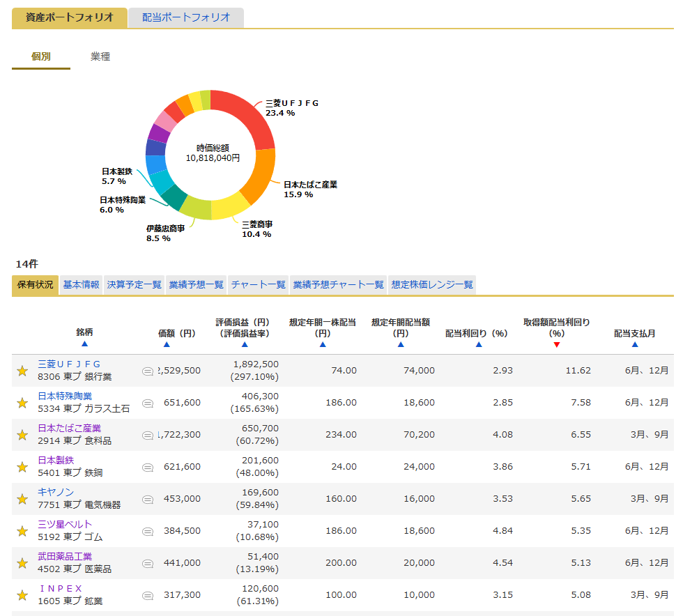Open the 武田薬品工業 stock link
Image resolution: width=699 pixels, height=616 pixels.
[x=65, y=556]
